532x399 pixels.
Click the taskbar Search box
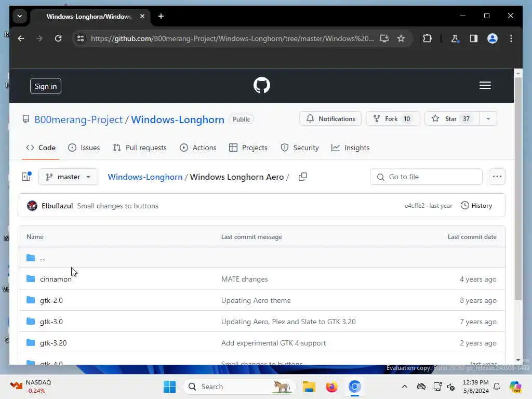pyautogui.click(x=240, y=387)
